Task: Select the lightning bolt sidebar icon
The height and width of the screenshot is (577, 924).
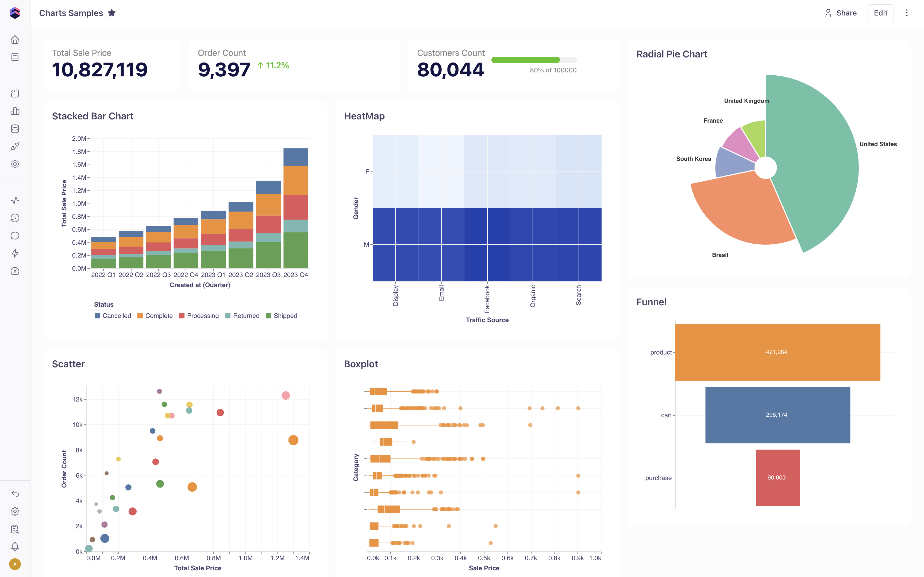Action: tap(15, 253)
